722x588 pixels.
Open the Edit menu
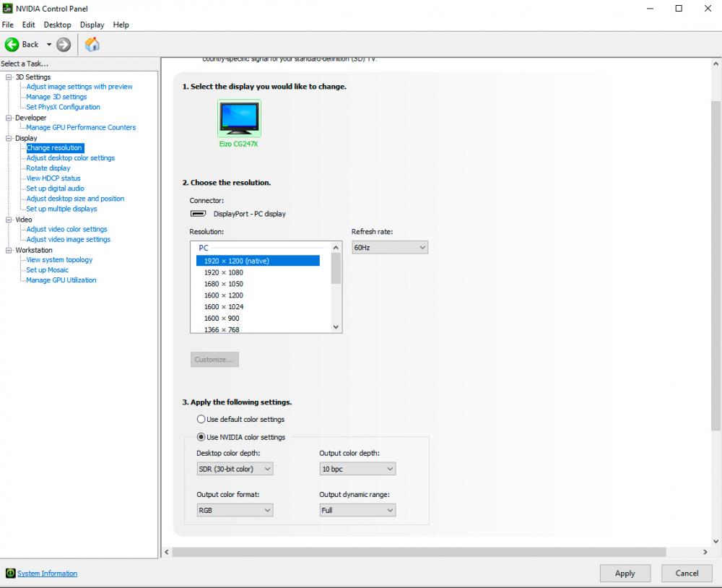(x=29, y=25)
